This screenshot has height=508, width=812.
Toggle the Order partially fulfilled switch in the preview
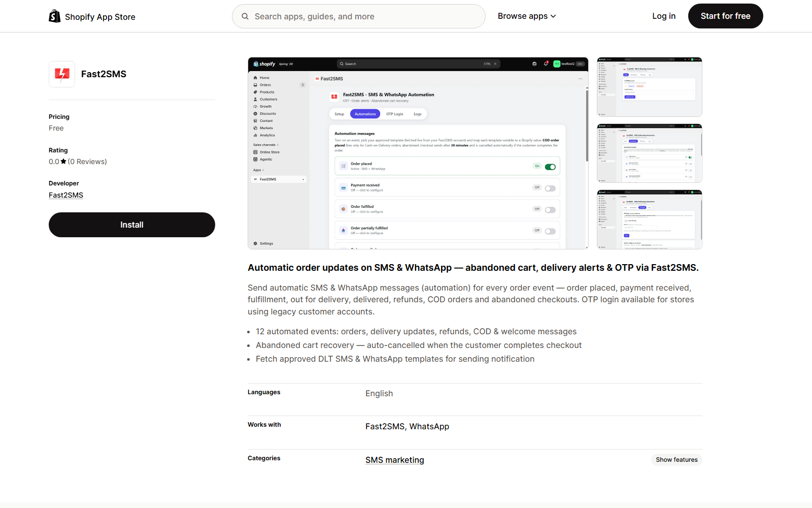(550, 231)
